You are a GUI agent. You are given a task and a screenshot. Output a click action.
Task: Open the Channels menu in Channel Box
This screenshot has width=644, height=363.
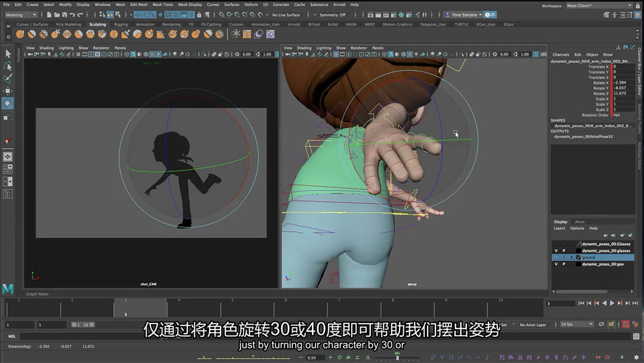click(x=561, y=55)
